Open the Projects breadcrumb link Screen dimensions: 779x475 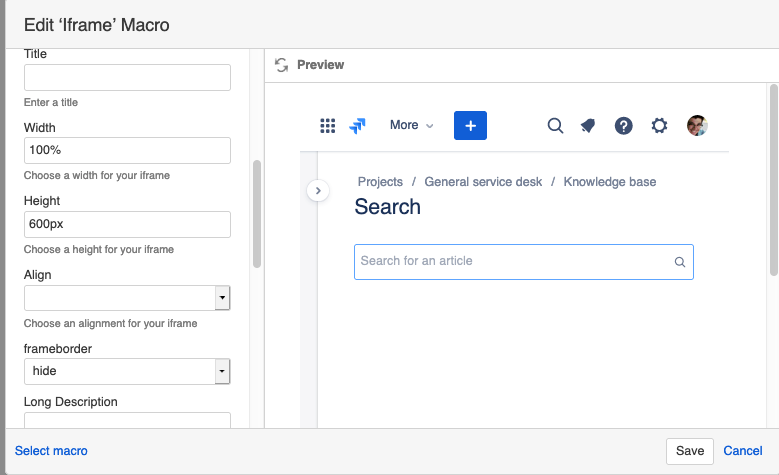coord(380,182)
